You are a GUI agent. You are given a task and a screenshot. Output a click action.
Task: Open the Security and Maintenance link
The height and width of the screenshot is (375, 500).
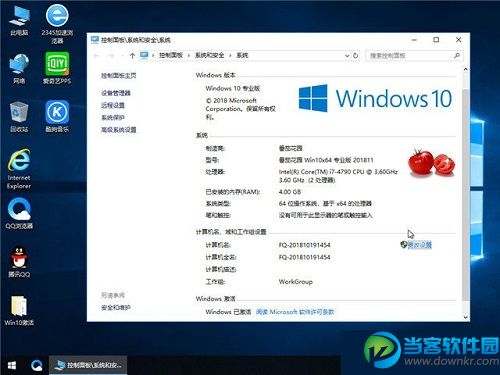[x=116, y=308]
